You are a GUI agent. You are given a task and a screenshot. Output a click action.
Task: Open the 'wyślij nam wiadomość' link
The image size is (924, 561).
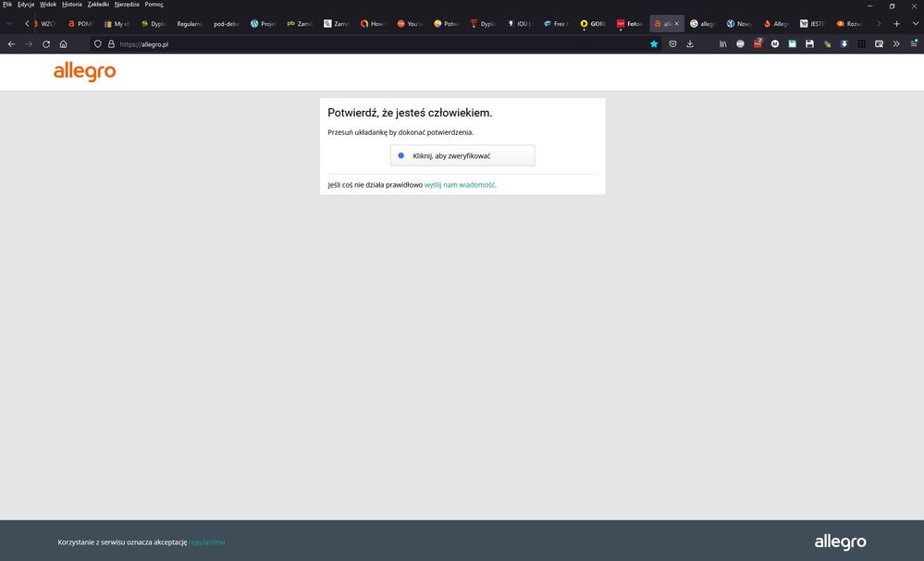pos(461,185)
